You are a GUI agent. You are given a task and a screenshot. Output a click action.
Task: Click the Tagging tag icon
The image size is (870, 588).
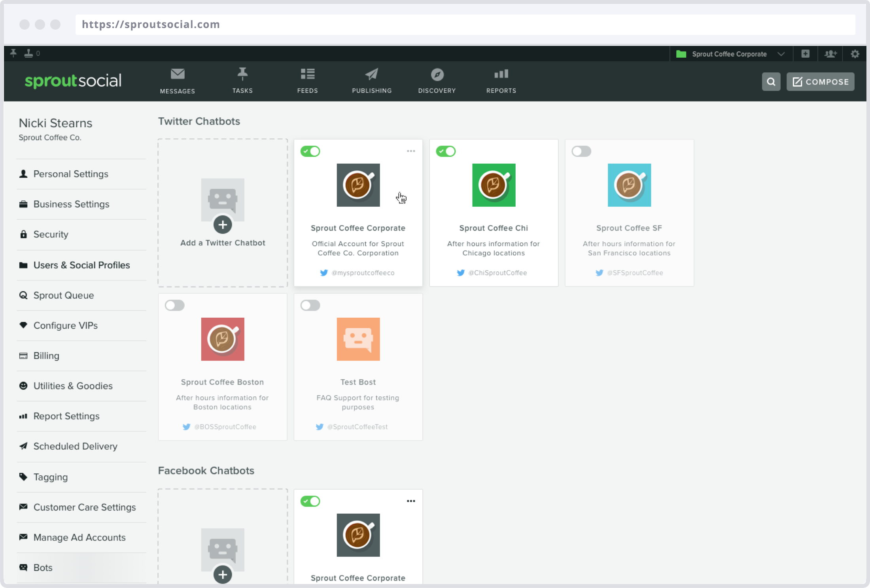tap(23, 477)
